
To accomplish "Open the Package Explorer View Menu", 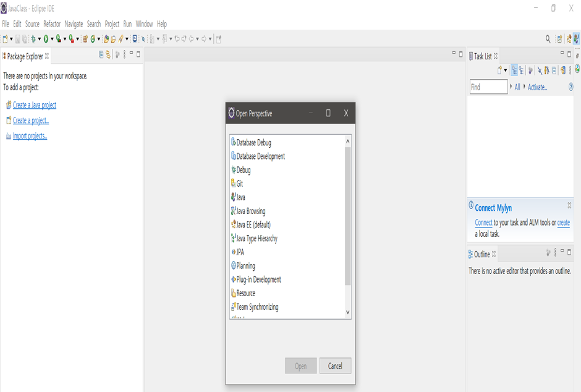I will (124, 54).
